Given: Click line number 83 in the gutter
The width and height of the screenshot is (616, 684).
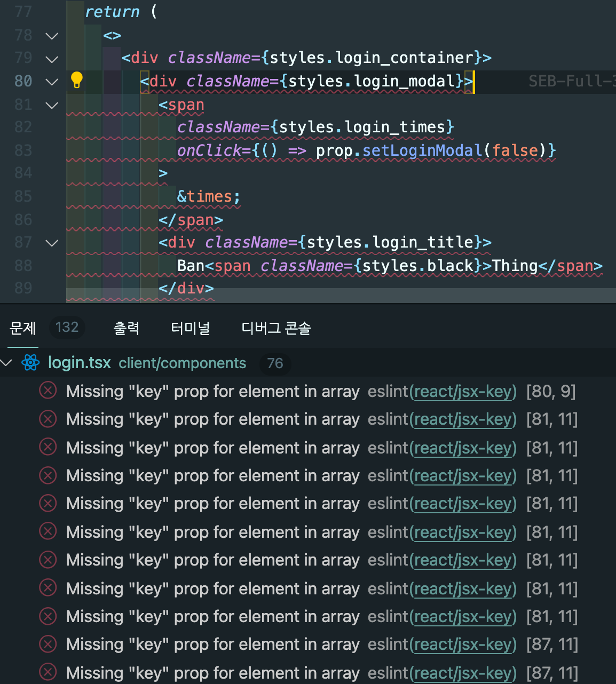Looking at the screenshot, I should coord(23,150).
